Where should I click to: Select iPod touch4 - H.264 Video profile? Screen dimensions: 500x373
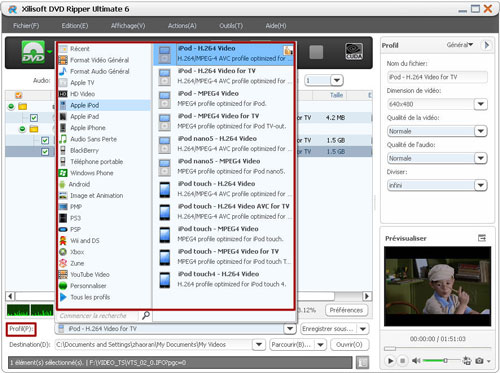[x=223, y=279]
